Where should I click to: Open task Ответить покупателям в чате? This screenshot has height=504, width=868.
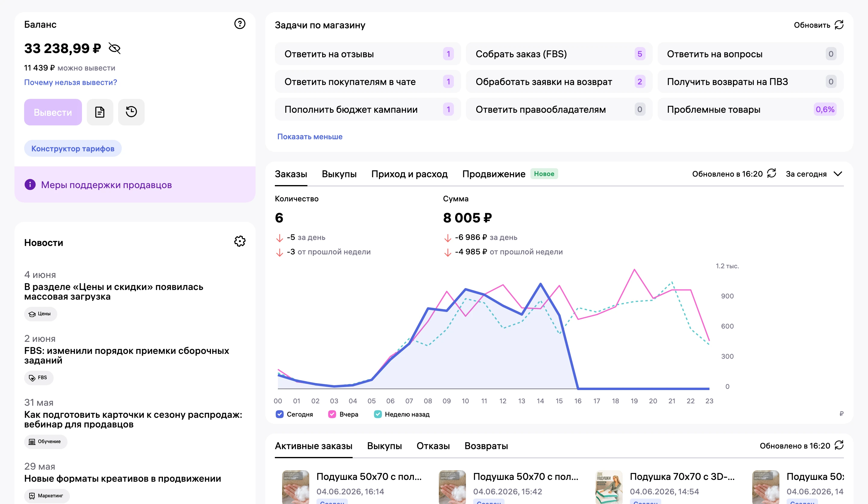point(367,82)
